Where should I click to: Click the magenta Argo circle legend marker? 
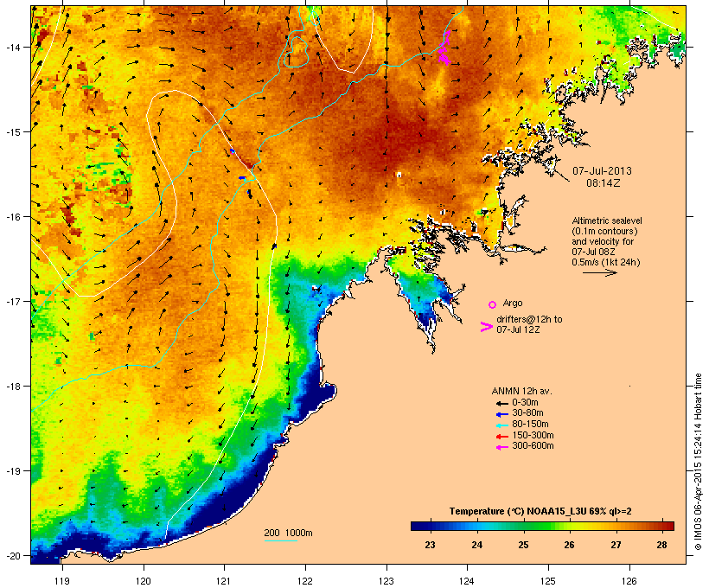tap(492, 304)
